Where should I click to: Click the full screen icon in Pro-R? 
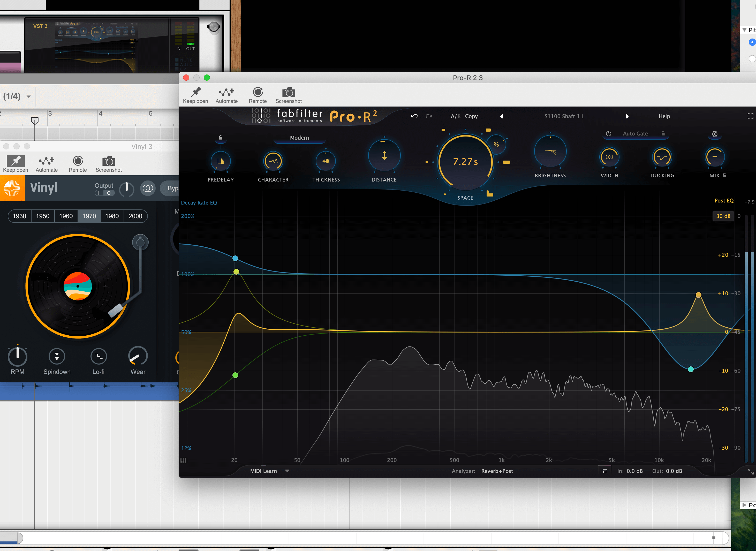[750, 116]
